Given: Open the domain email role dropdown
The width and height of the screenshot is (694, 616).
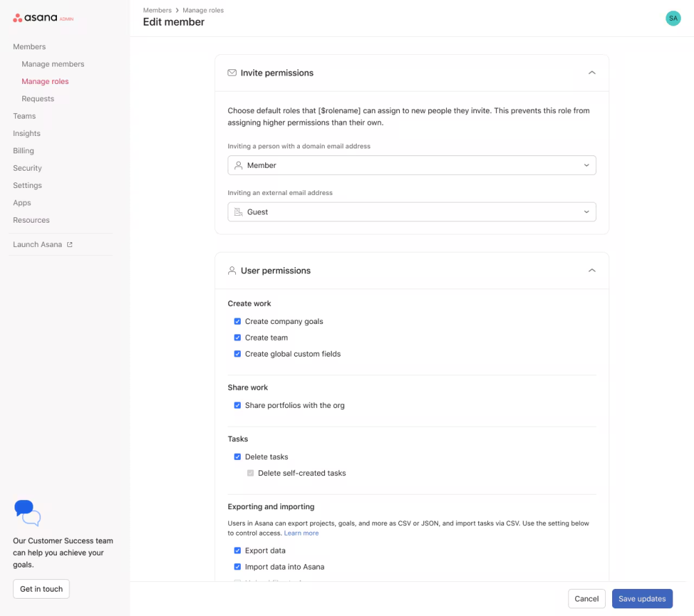Looking at the screenshot, I should (x=412, y=166).
